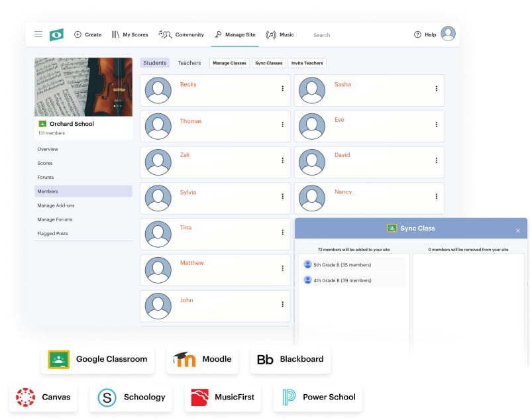Viewport: 532px width, 420px height.
Task: Open the three-dot menu for Sasha
Action: [436, 88]
